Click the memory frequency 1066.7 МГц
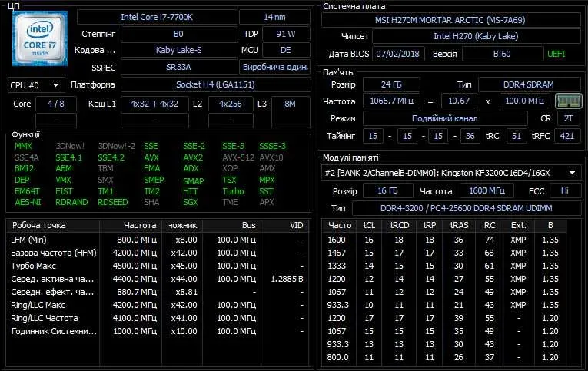 tap(391, 101)
